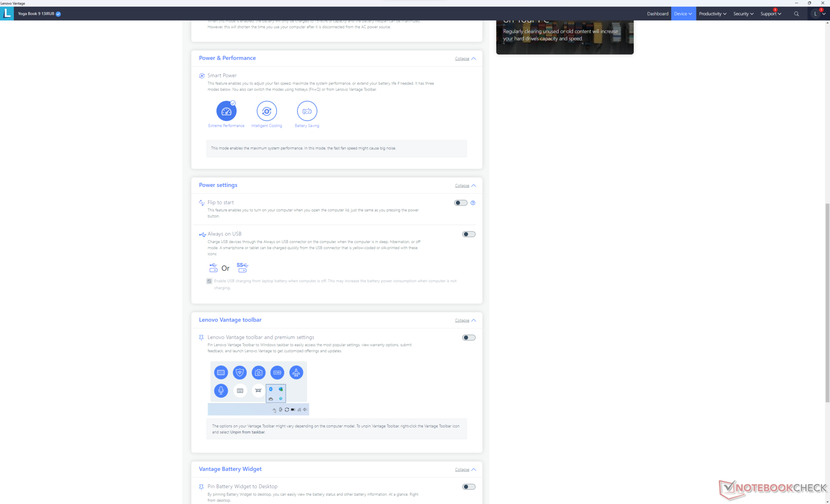Click the Lenovo L logo icon
The height and width of the screenshot is (504, 830).
click(x=7, y=13)
